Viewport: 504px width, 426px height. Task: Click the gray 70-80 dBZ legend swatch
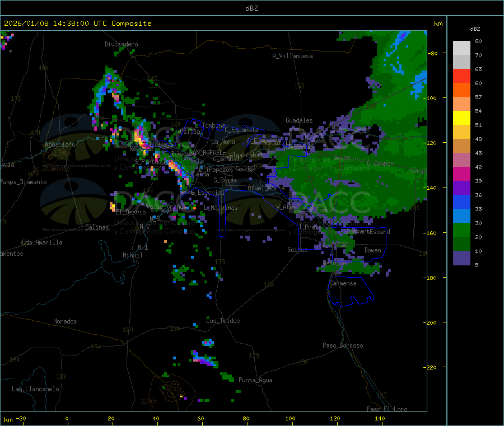[461, 48]
